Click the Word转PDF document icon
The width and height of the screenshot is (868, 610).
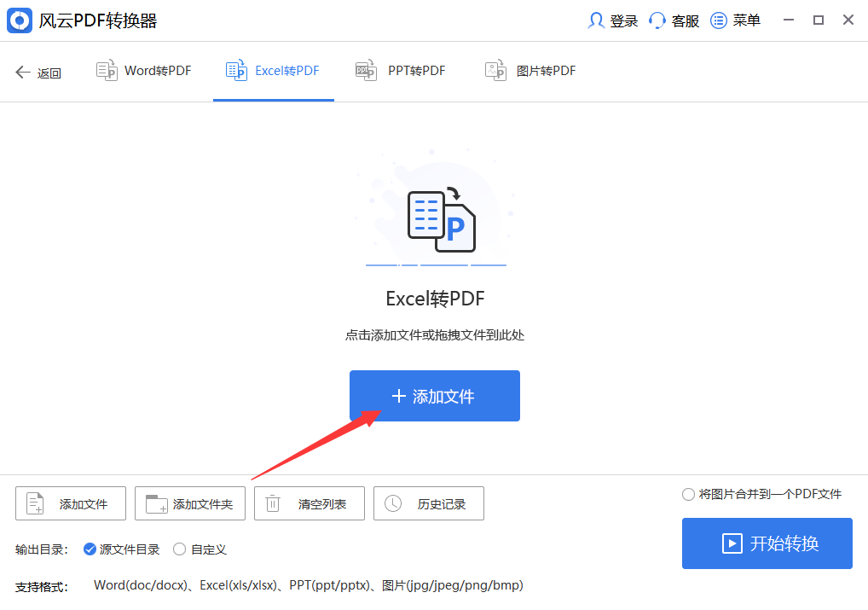point(107,70)
